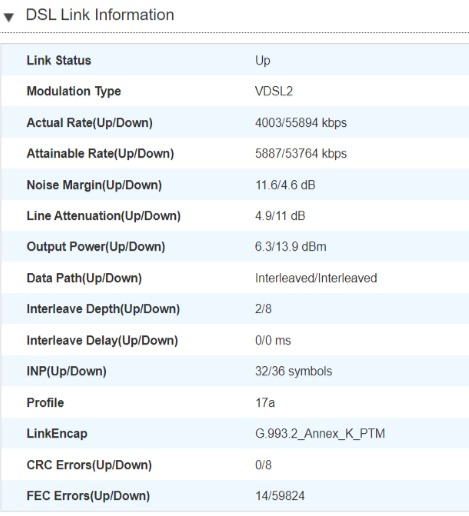This screenshot has height=516, width=469.
Task: Select the G.993.2_Annex_K_PTM LinkEncap value
Action: click(x=320, y=434)
